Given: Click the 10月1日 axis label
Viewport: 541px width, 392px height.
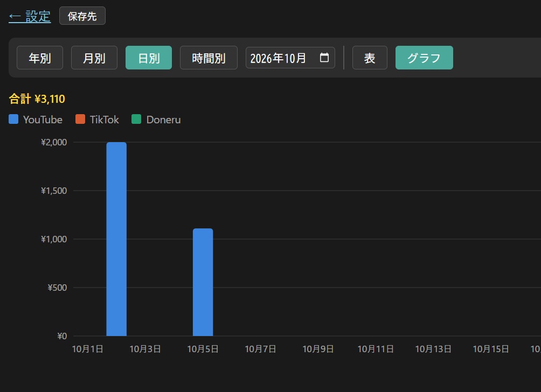Looking at the screenshot, I should tap(88, 349).
